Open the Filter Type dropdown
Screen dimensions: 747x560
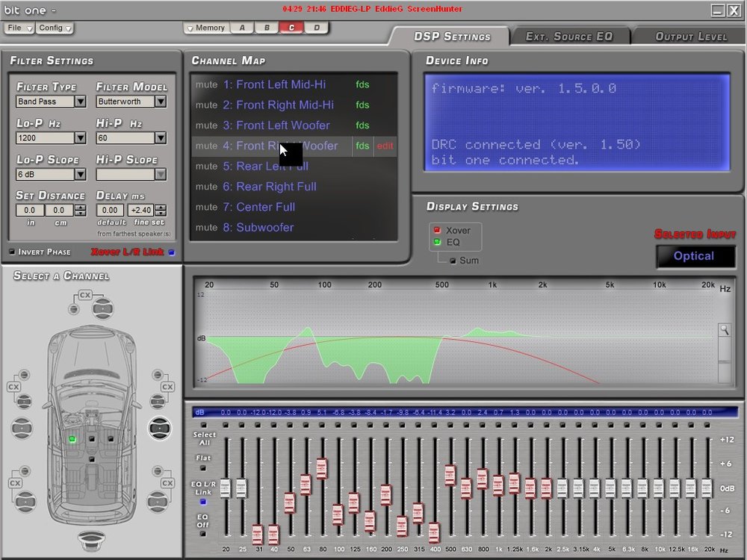(80, 102)
